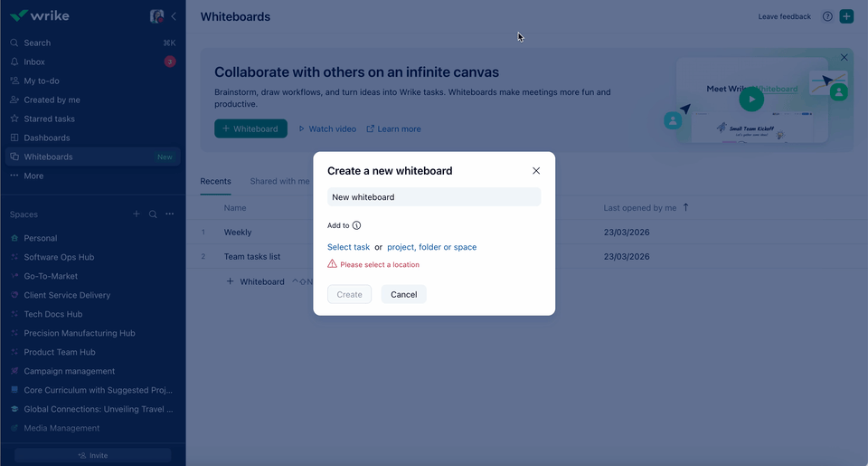Add a new space with plus icon
The width and height of the screenshot is (868, 466).
(x=137, y=214)
